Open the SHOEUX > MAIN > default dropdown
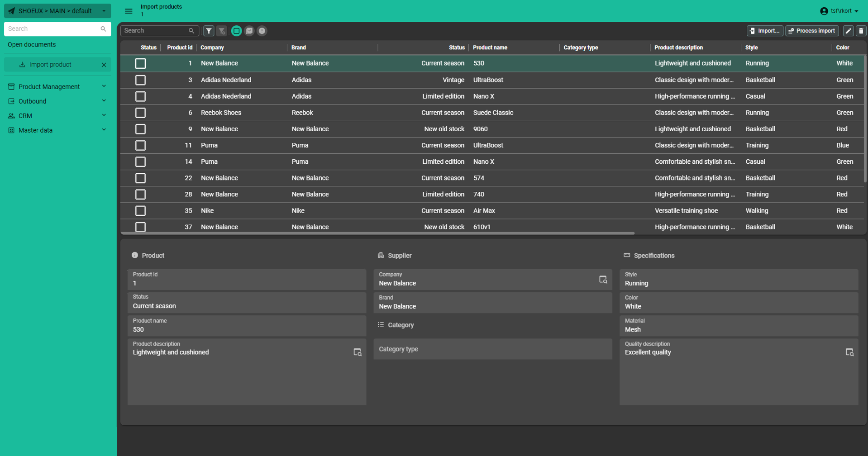The image size is (868, 456). [x=57, y=11]
